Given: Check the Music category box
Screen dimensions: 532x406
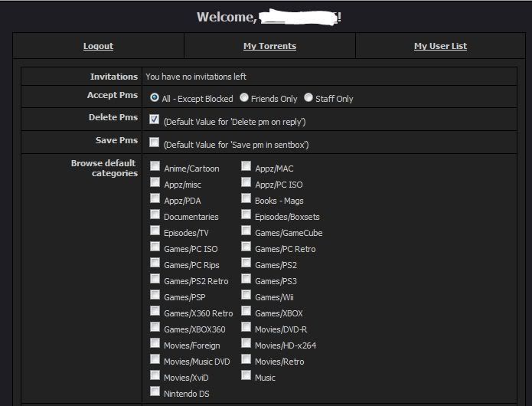Looking at the screenshot, I should 246,376.
